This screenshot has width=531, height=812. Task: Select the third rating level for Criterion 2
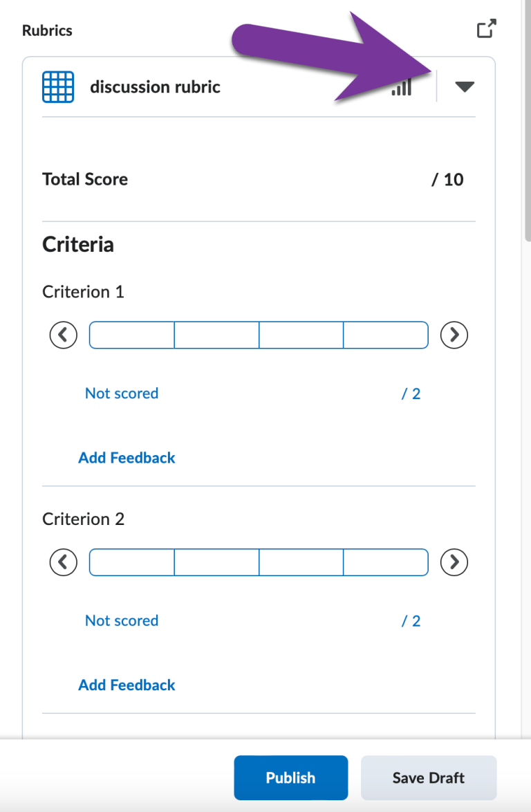(301, 562)
